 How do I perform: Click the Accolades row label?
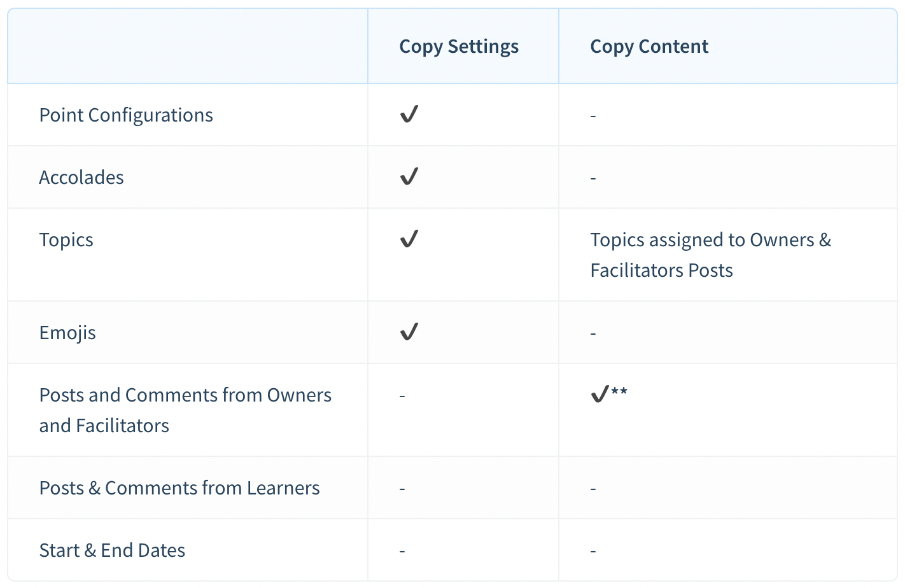81,178
